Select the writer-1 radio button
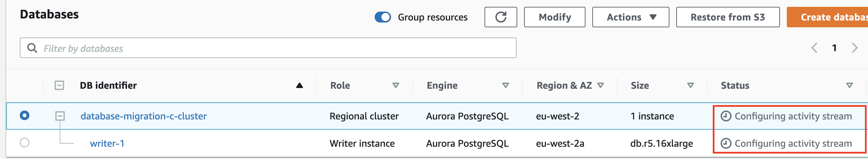Screen dimensions: 868x159 click(25, 143)
